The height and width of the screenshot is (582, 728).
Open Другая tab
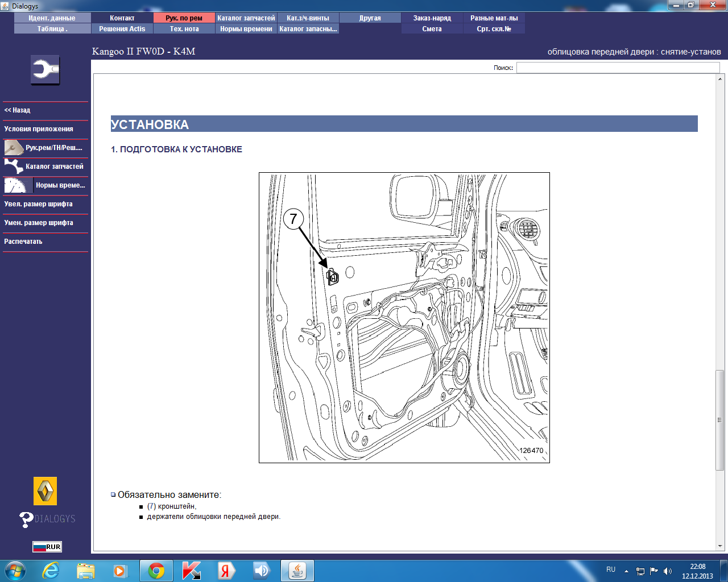(x=370, y=18)
